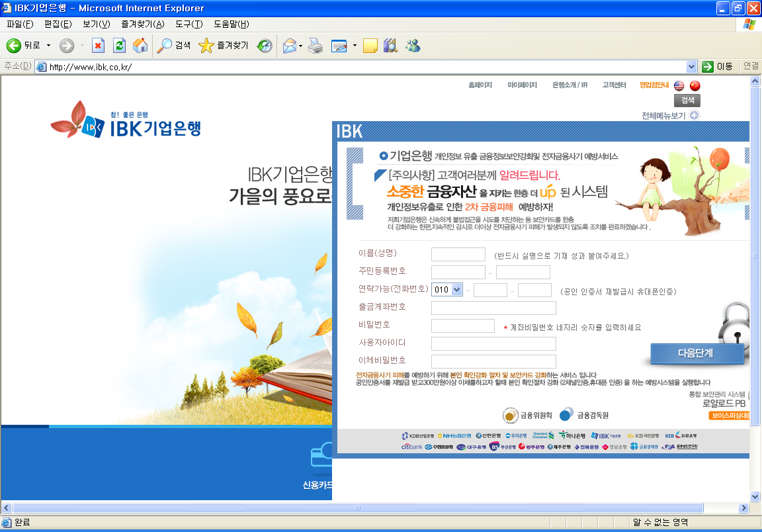
Task: Open the 홈페이지 link
Action: pos(480,85)
